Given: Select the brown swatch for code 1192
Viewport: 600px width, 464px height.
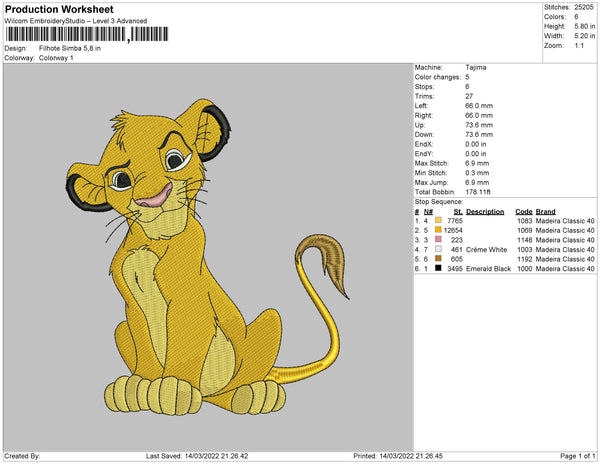Looking at the screenshot, I should coord(438,259).
